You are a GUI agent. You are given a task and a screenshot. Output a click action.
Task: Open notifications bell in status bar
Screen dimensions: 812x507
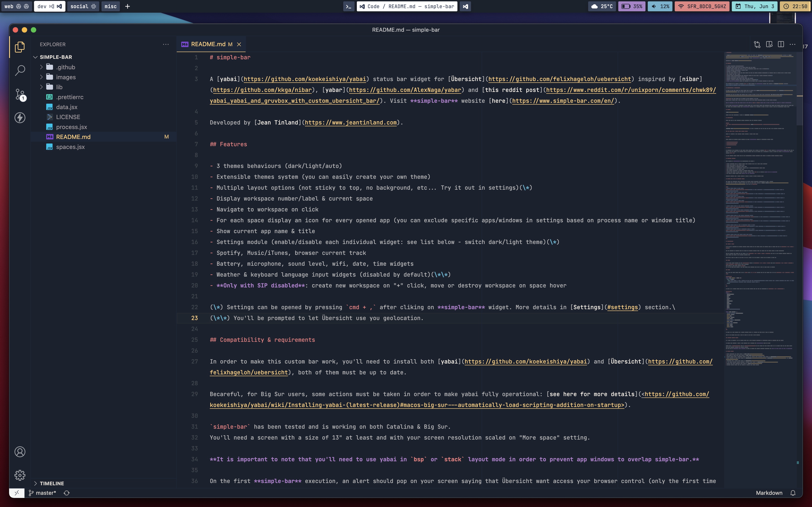point(793,493)
